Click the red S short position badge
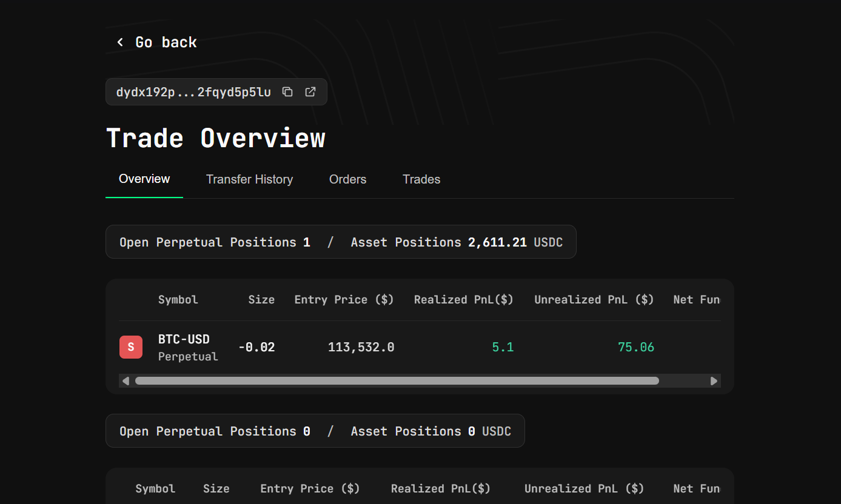Viewport: 841px width, 504px height. (x=131, y=347)
